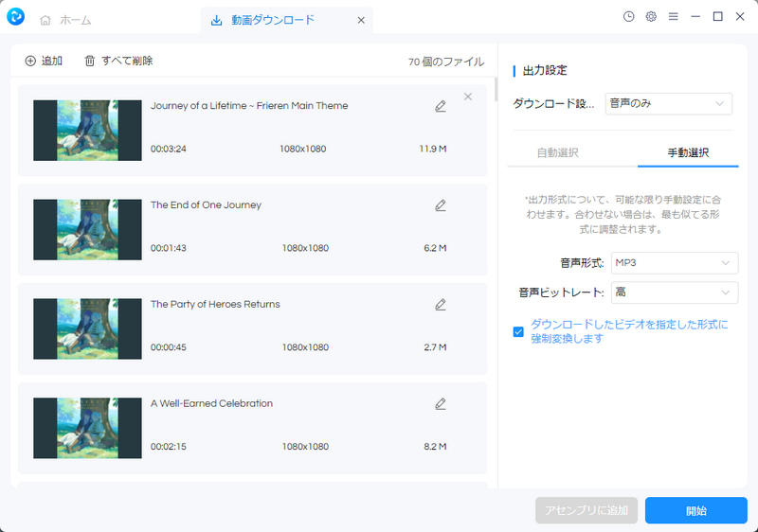Viewport: 758px width, 532px height.
Task: Minimize the application window
Action: click(695, 16)
